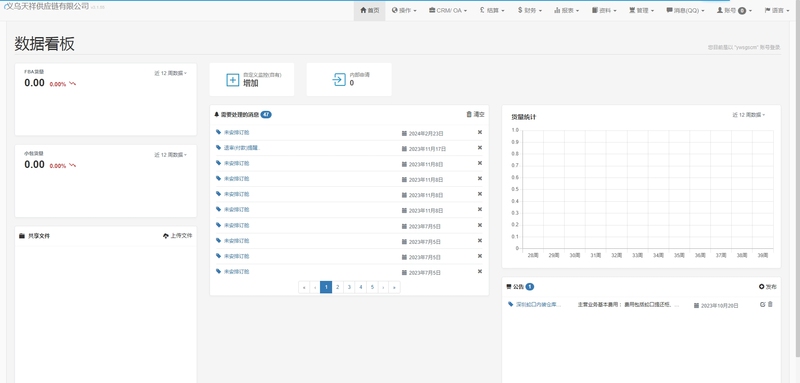This screenshot has width=800, height=383.
Task: Open the 报表 dropdown menu
Action: (x=567, y=10)
